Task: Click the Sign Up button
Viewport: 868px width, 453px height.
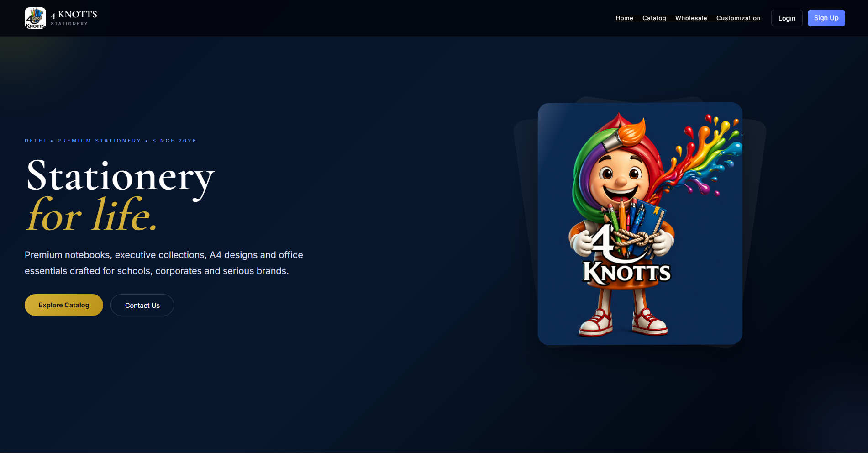Action: [x=826, y=18]
